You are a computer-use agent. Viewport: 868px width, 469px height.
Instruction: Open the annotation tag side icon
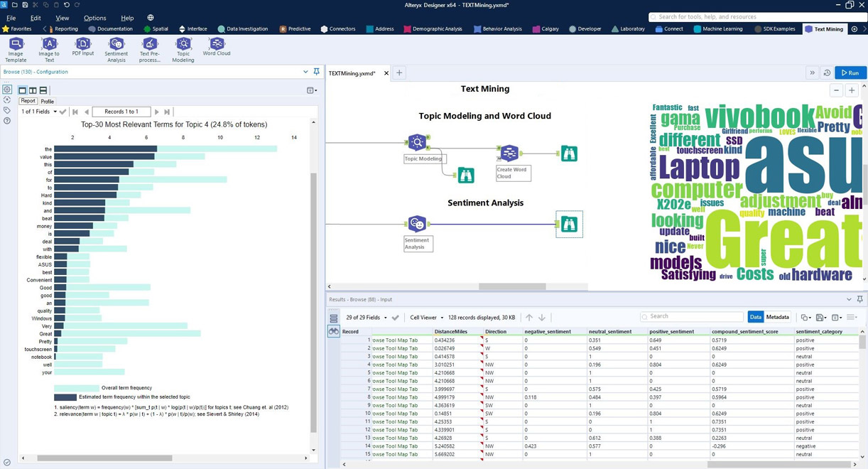pos(7,111)
